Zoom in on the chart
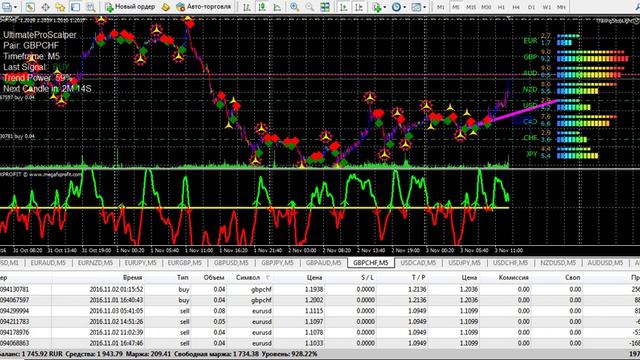Screen dimensions: 640x360 click(x=294, y=7)
